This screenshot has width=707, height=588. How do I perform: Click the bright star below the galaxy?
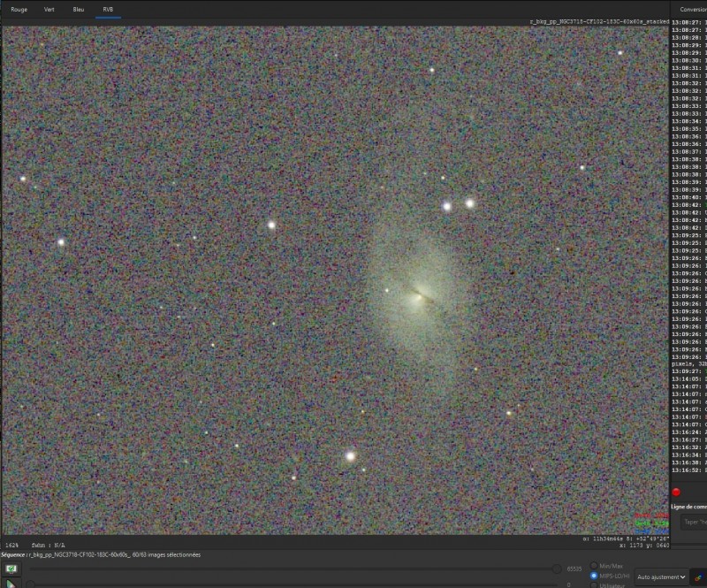click(x=350, y=455)
